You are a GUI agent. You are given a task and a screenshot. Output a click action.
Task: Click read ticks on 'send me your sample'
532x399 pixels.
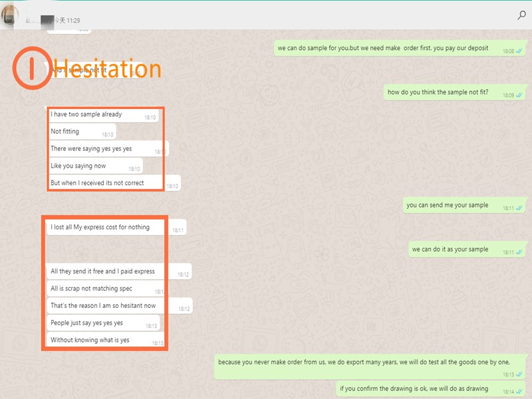519,208
